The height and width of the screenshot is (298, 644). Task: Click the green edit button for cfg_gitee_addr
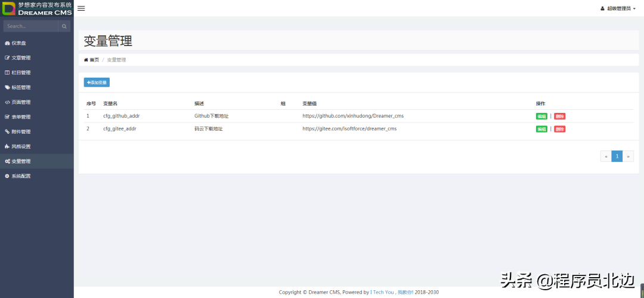point(541,129)
